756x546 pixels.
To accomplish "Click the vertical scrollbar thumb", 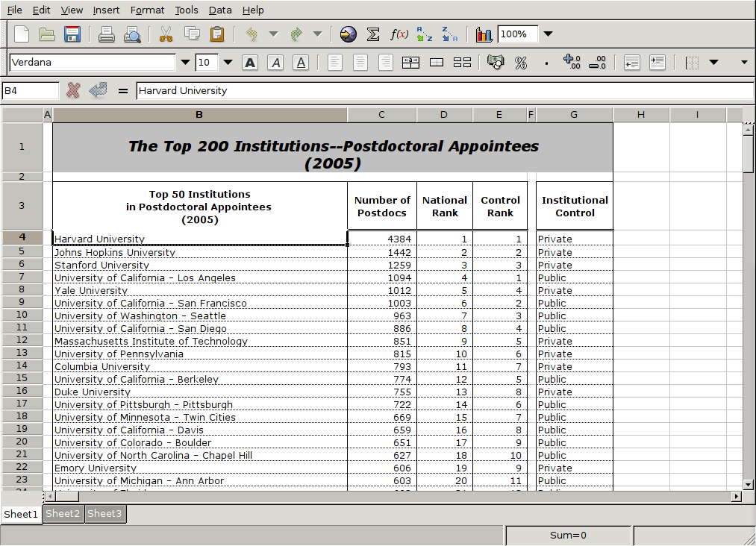I will (748, 153).
